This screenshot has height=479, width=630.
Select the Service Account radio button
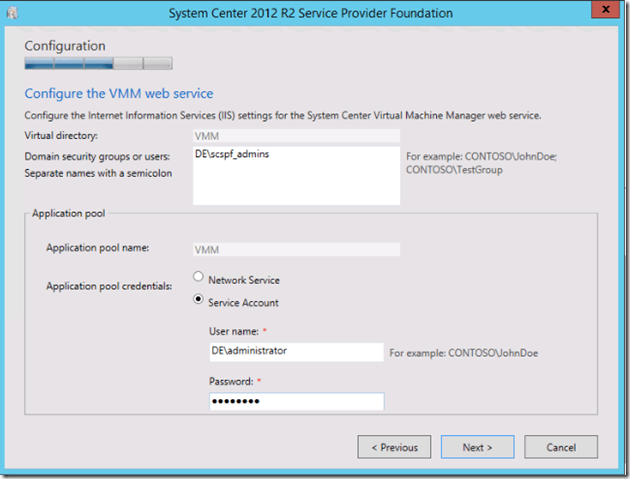coord(199,302)
